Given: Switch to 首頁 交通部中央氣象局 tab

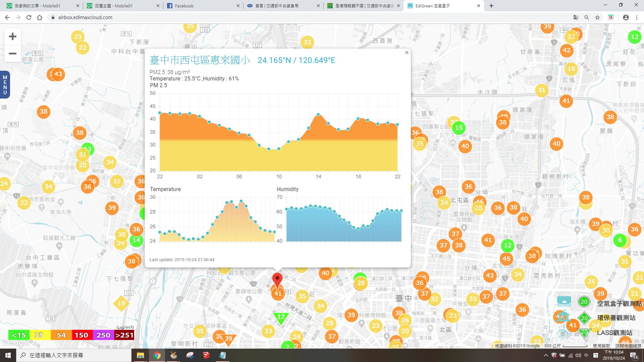Looking at the screenshot, I should 283,6.
